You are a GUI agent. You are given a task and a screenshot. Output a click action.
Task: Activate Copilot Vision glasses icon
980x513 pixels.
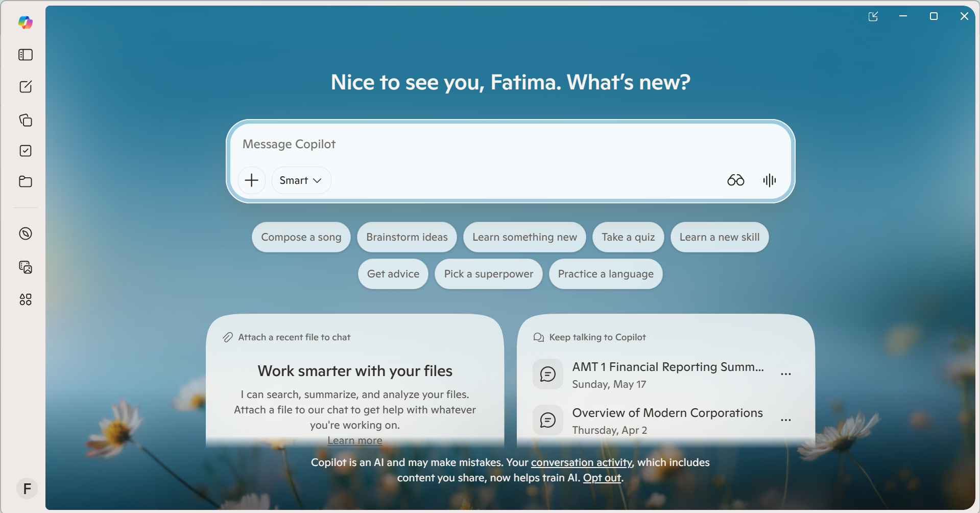click(736, 180)
